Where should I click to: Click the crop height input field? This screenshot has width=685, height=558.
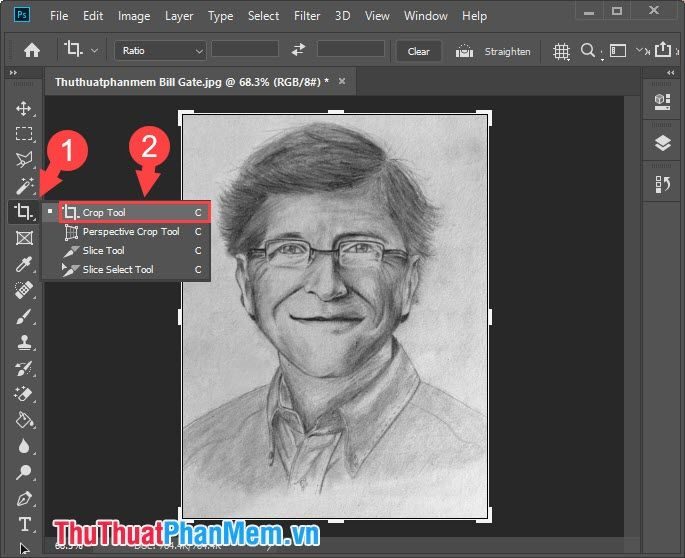coord(351,49)
